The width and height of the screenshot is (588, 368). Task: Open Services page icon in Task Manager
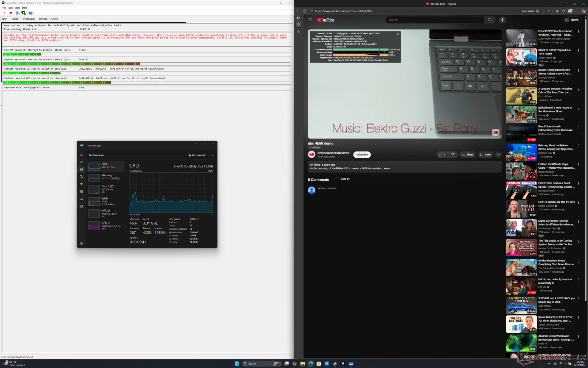[x=81, y=206]
